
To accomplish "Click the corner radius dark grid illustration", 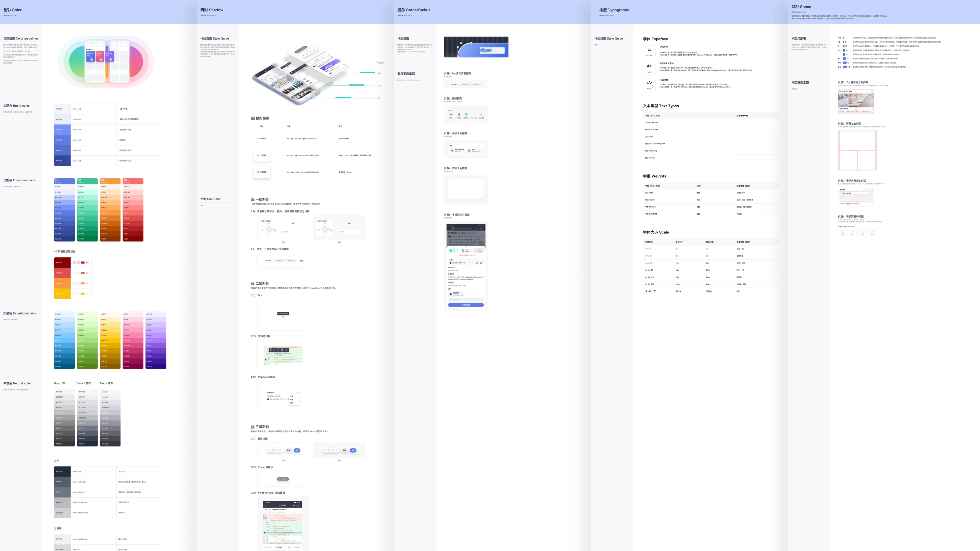I will pos(476,47).
